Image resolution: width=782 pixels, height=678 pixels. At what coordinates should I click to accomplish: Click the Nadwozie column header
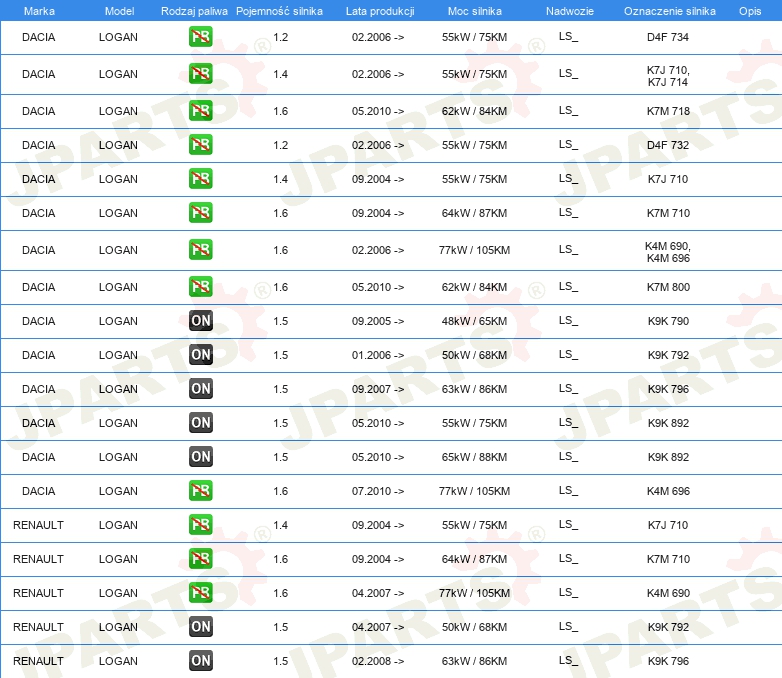click(x=570, y=11)
